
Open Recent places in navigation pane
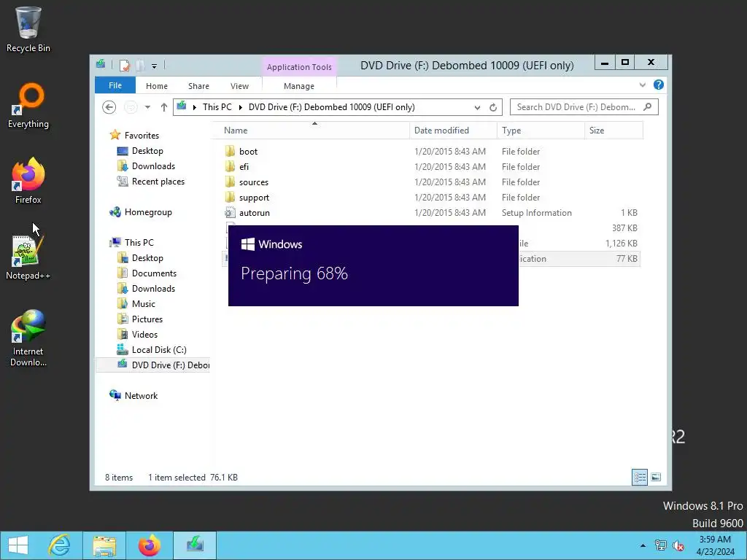click(x=158, y=182)
